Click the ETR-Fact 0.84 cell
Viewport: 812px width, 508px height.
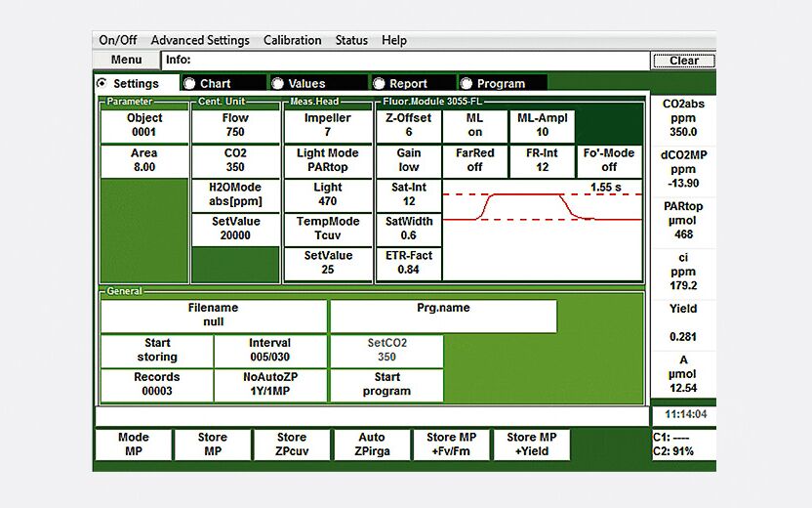coord(409,263)
